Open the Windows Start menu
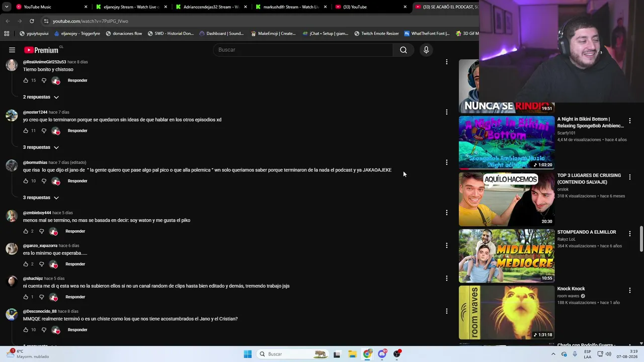 click(x=248, y=354)
